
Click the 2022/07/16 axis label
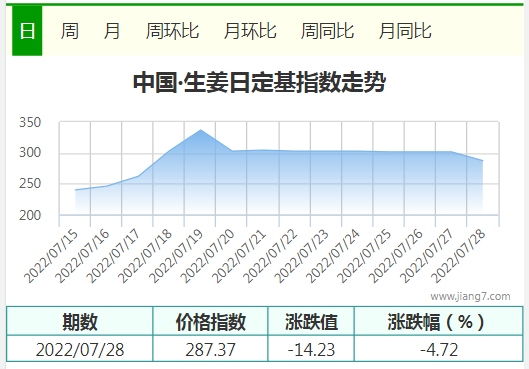click(82, 256)
